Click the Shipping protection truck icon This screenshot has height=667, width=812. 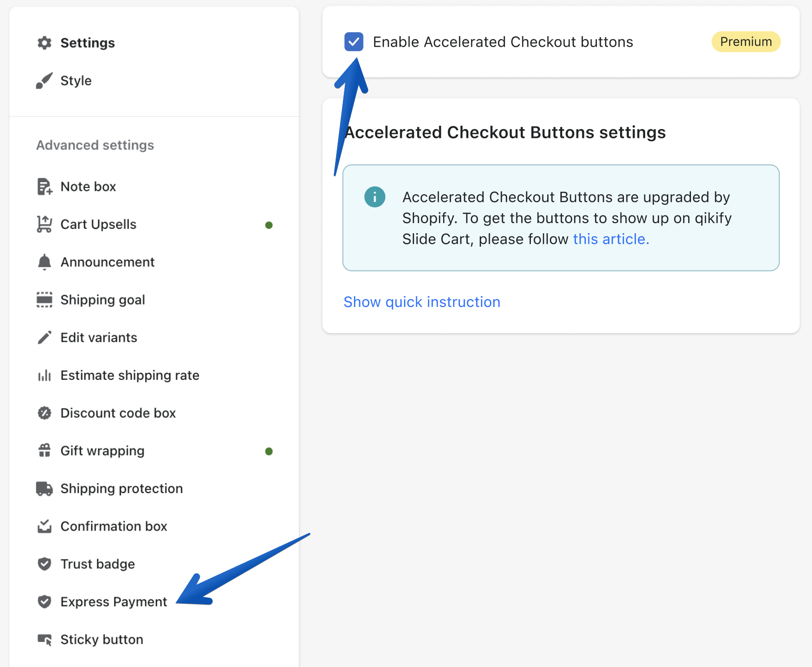[x=44, y=489]
